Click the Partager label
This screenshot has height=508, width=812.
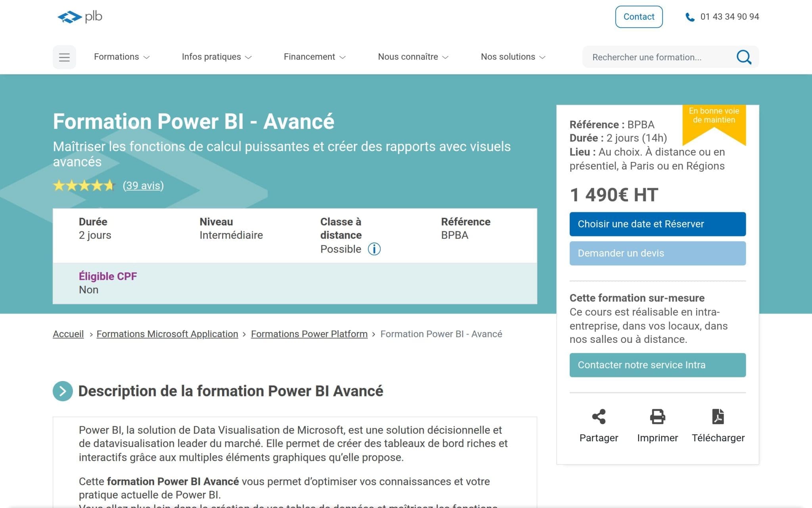pos(599,438)
